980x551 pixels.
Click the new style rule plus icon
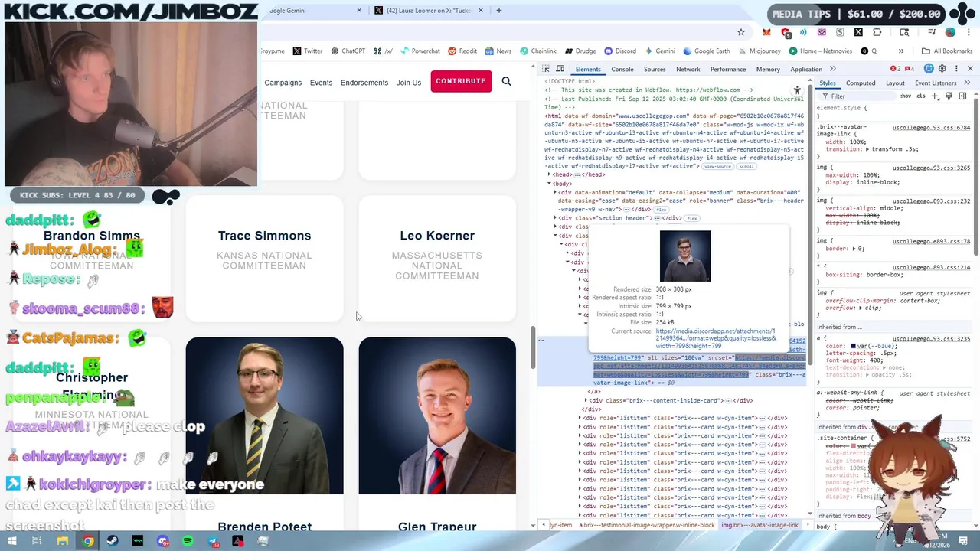click(936, 96)
